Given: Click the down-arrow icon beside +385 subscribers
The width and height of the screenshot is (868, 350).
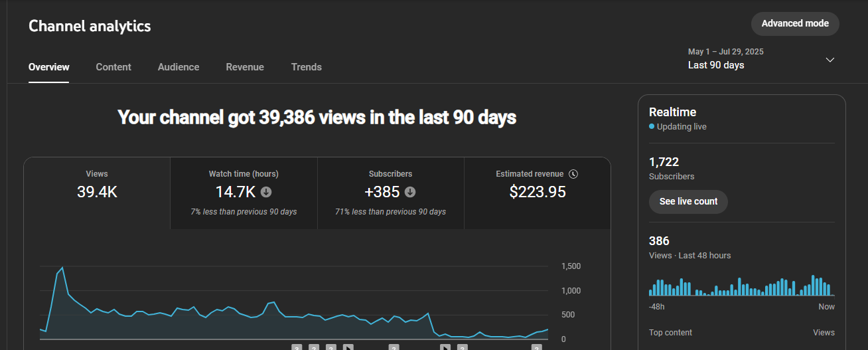Looking at the screenshot, I should (x=410, y=193).
